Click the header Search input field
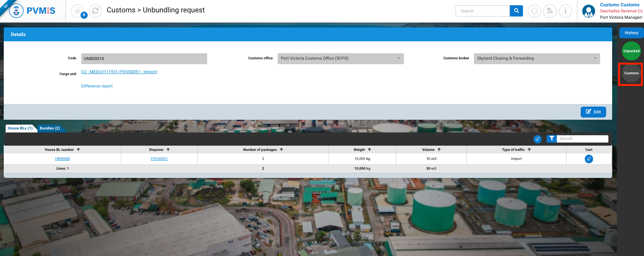 point(482,11)
